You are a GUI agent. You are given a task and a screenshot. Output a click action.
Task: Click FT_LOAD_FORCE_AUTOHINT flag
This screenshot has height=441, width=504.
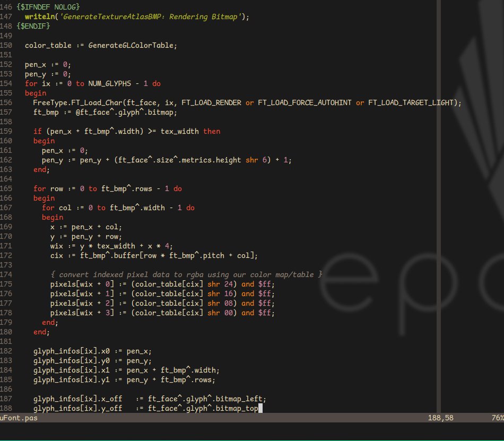click(305, 102)
